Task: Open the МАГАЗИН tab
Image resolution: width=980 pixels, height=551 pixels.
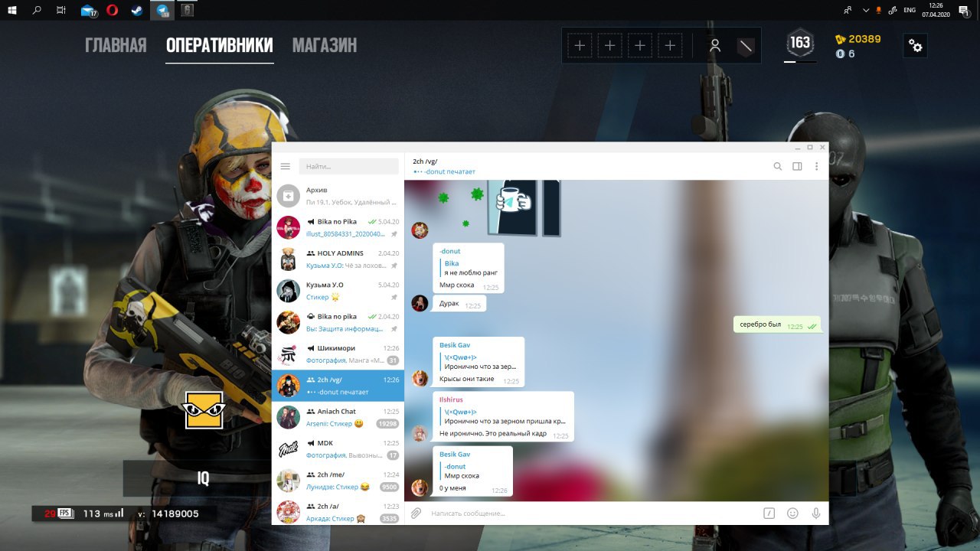Action: (325, 46)
